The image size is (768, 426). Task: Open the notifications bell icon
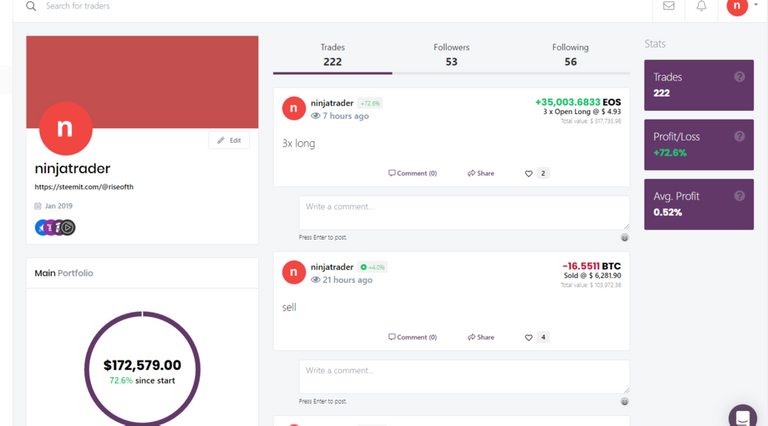click(701, 6)
